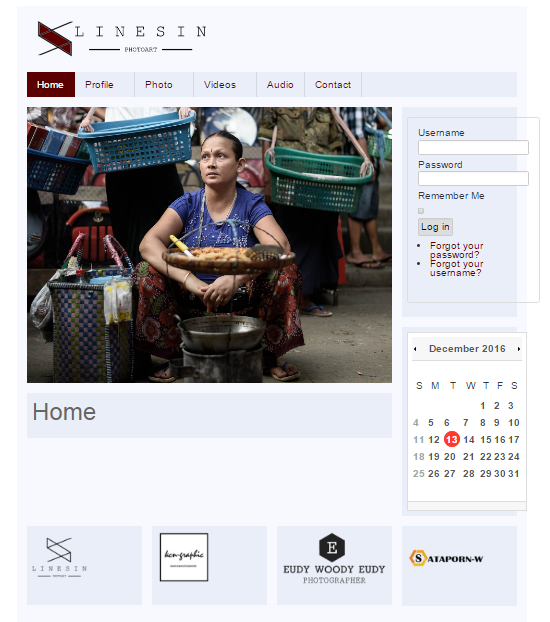Image resolution: width=550 pixels, height=622 pixels.
Task: Click the street vendor banner photo
Action: [x=209, y=245]
